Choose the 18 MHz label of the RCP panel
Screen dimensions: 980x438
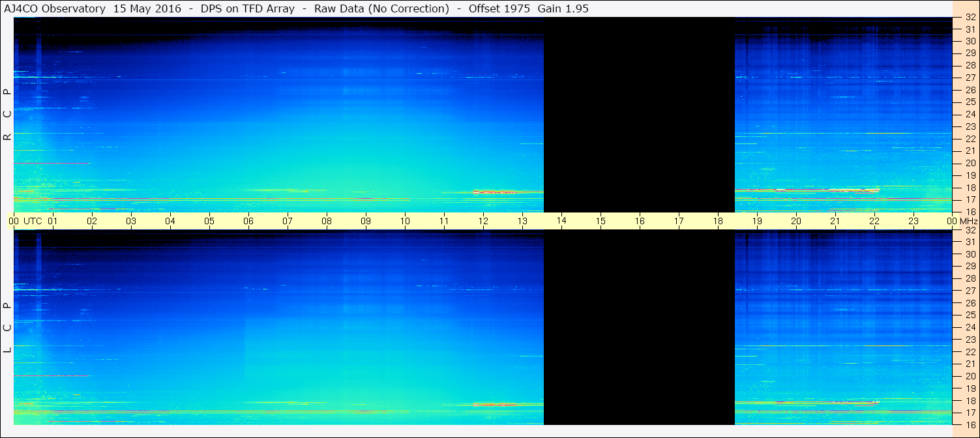tap(970, 188)
